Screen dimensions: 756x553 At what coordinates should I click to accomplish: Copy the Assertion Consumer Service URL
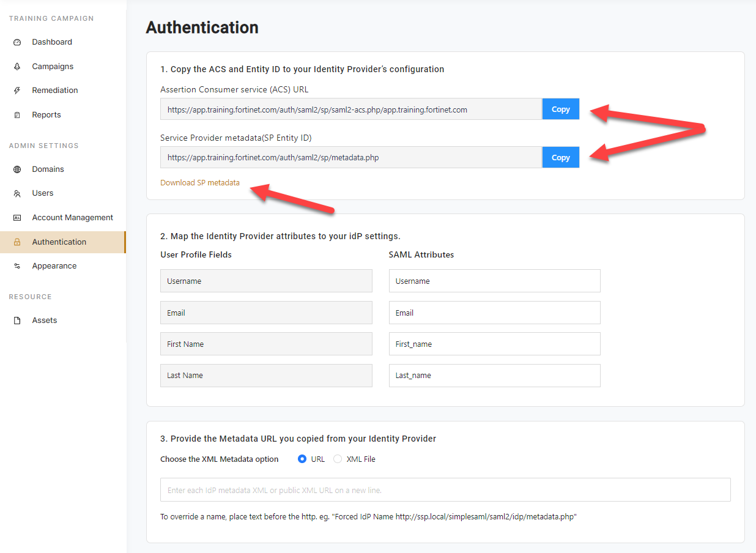tap(560, 109)
